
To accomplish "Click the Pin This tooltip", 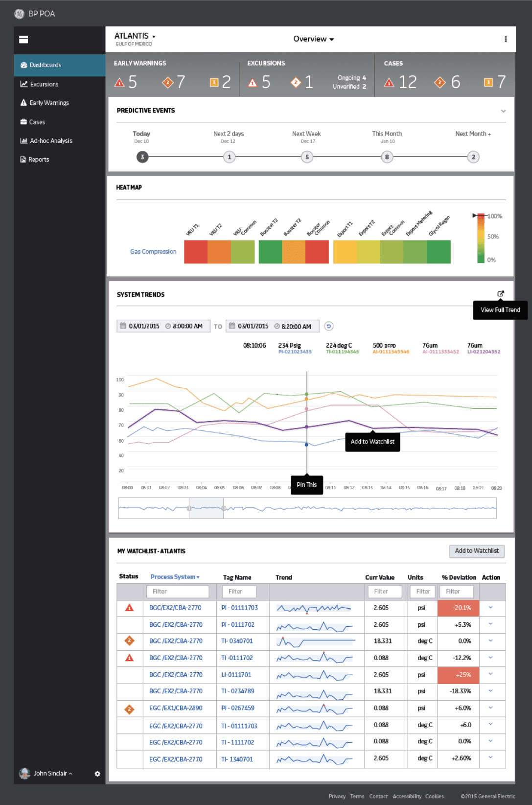I will (307, 485).
